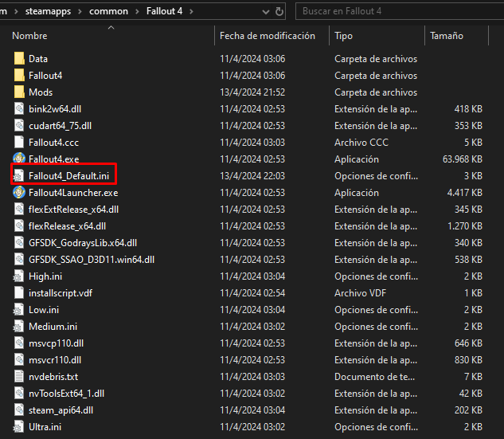Click the 63.968 KB size value
The image size is (504, 439).
(x=463, y=159)
